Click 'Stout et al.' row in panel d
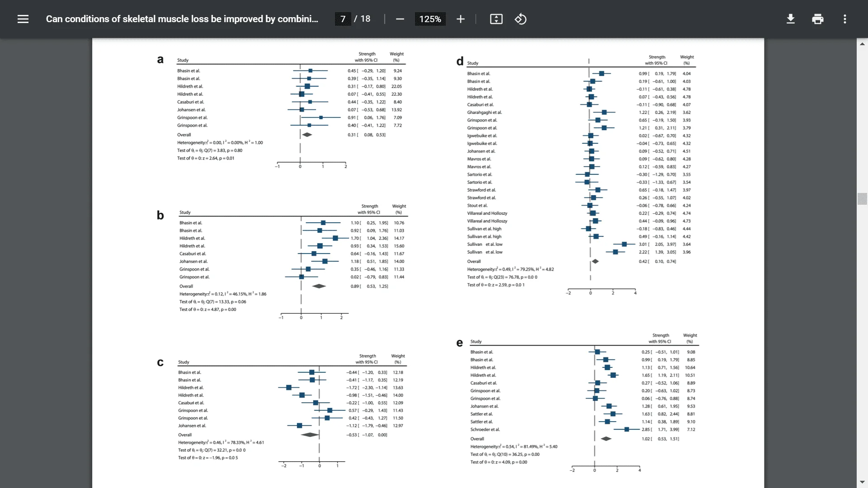 [579, 206]
